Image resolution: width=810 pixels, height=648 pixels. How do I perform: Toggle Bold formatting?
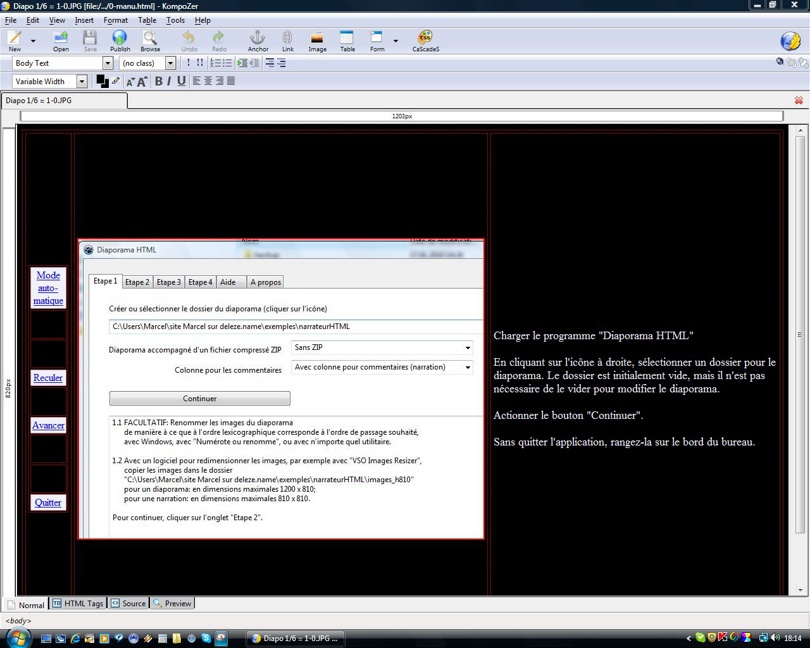[x=159, y=81]
